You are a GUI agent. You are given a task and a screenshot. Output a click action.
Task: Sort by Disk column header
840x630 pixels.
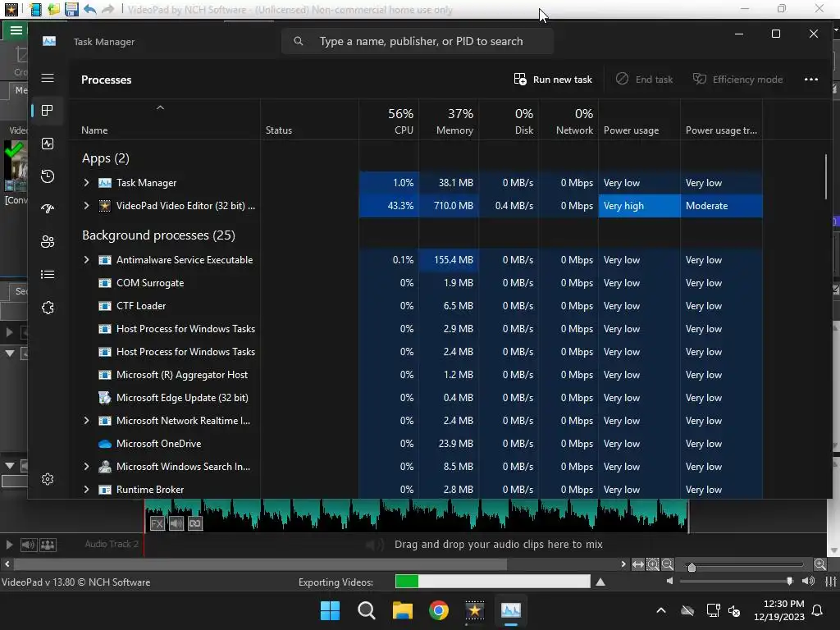pyautogui.click(x=509, y=120)
